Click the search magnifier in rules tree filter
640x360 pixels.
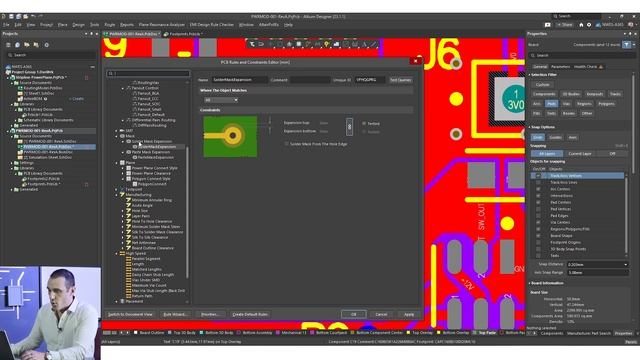click(x=110, y=73)
